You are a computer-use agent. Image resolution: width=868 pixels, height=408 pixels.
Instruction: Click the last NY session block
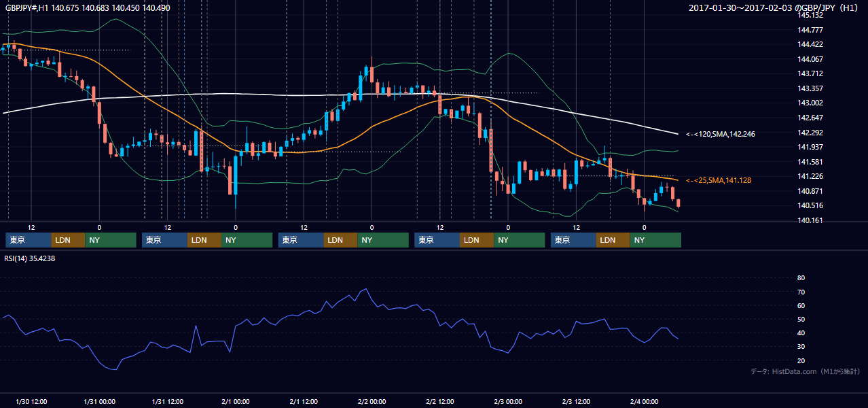(655, 240)
